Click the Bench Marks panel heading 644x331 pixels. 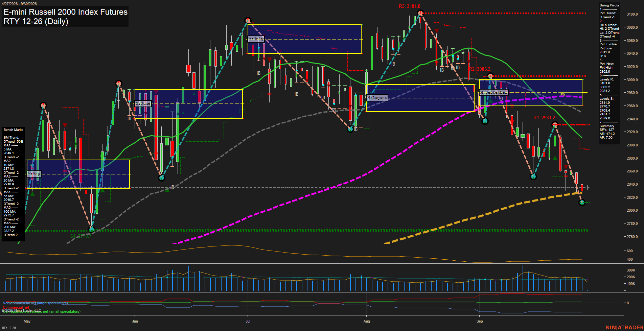14,130
